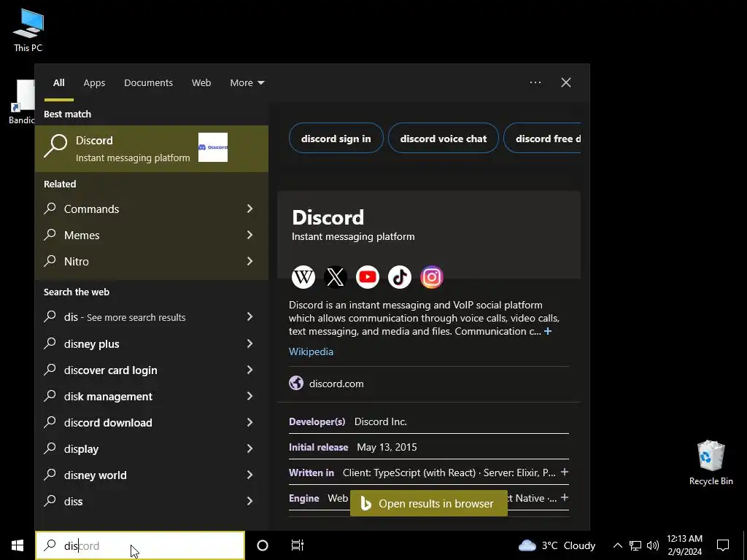Open Task View from the taskbar

coord(298,545)
